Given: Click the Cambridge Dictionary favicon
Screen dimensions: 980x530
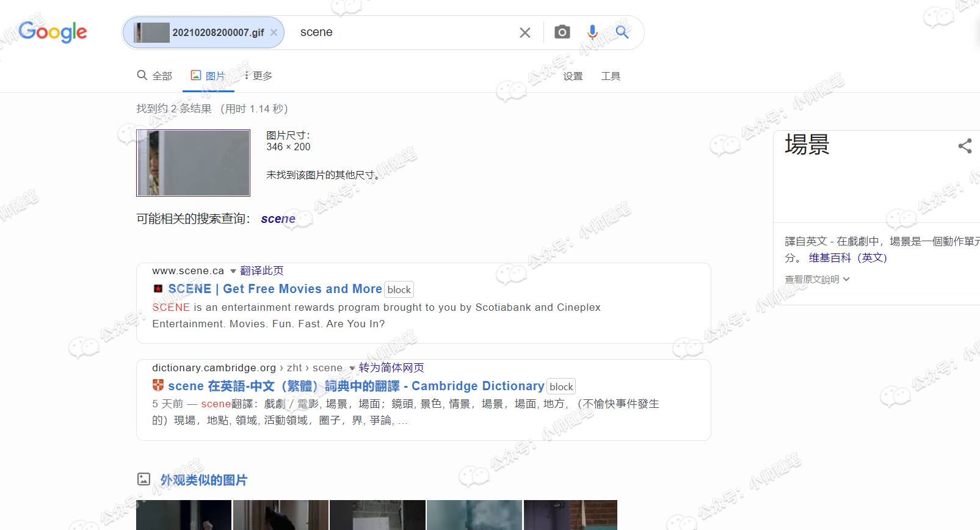Looking at the screenshot, I should click(158, 385).
